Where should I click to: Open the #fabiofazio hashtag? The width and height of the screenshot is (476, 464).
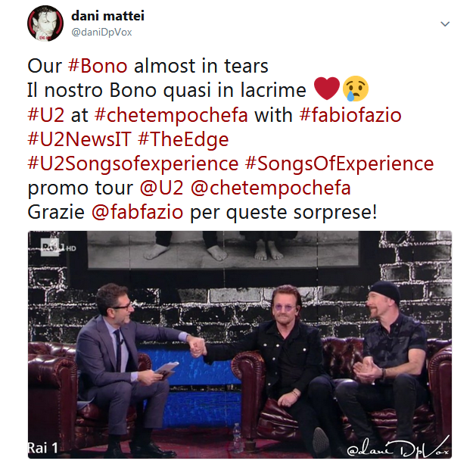pyautogui.click(x=350, y=115)
